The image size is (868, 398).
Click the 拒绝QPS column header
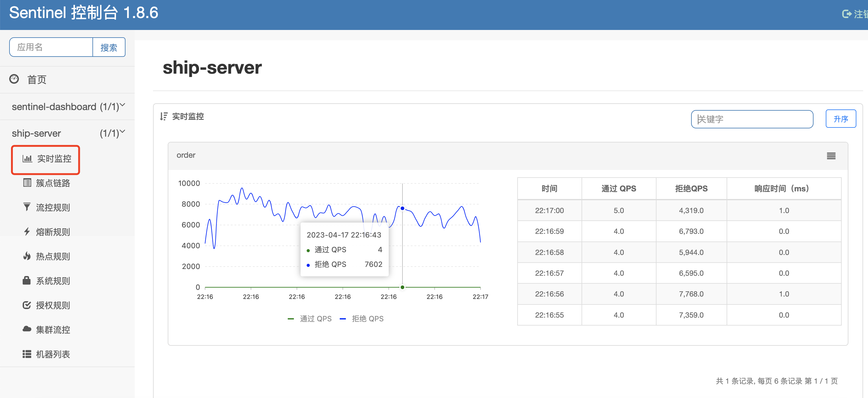click(691, 188)
